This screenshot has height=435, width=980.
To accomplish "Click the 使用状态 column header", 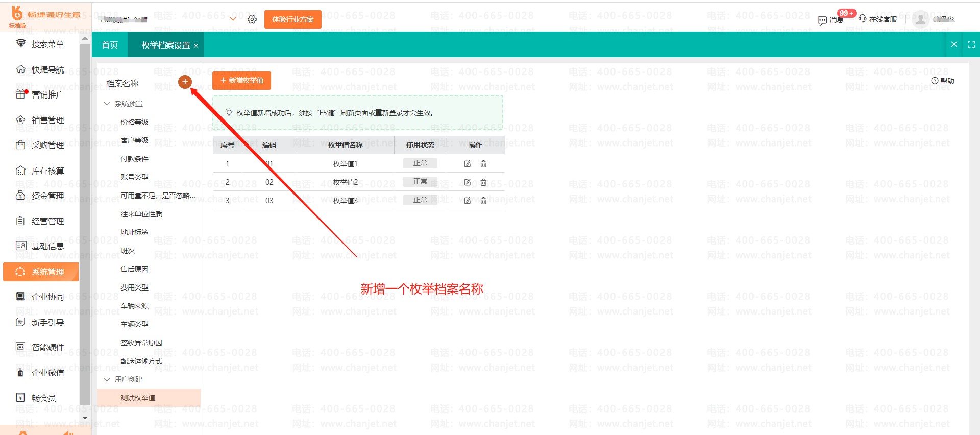I will [x=420, y=145].
